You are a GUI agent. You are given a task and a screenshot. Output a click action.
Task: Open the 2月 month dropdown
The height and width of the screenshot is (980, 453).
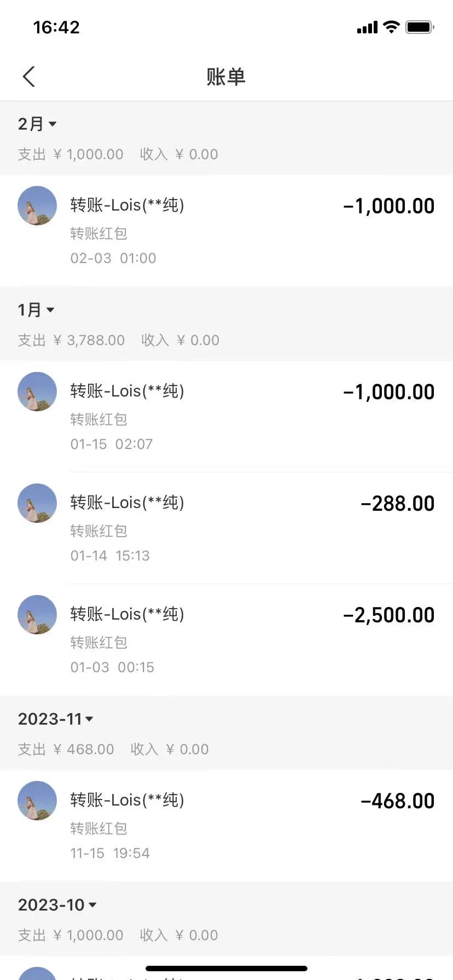point(37,124)
